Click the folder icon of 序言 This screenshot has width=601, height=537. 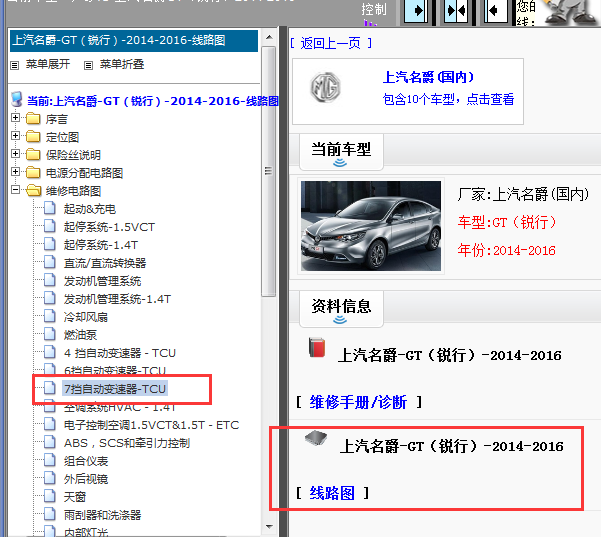(x=33, y=118)
